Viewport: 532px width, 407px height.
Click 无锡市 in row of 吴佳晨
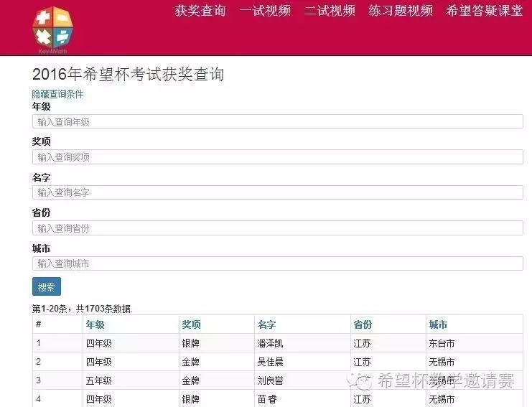click(442, 362)
